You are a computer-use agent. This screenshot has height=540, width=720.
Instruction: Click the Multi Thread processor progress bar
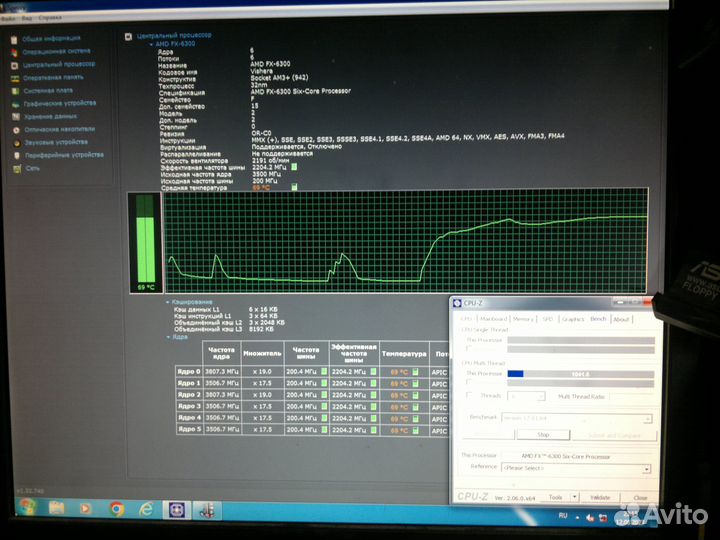(581, 374)
